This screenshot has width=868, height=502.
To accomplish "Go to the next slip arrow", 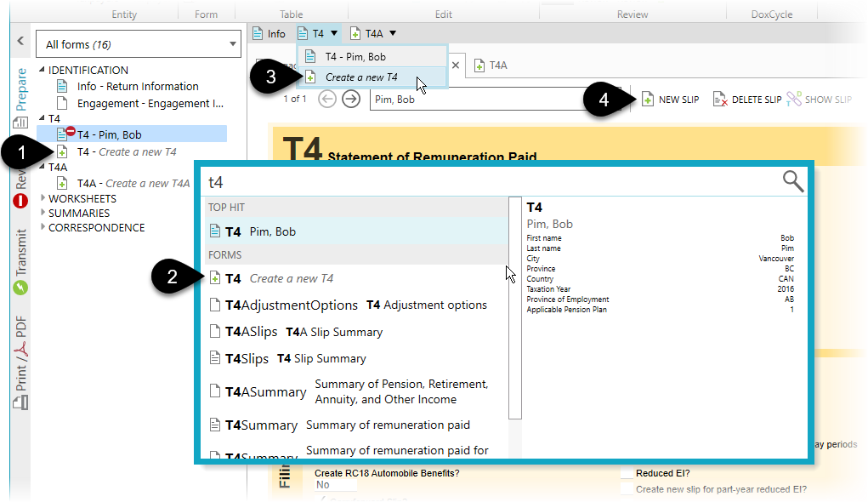I will 351,100.
